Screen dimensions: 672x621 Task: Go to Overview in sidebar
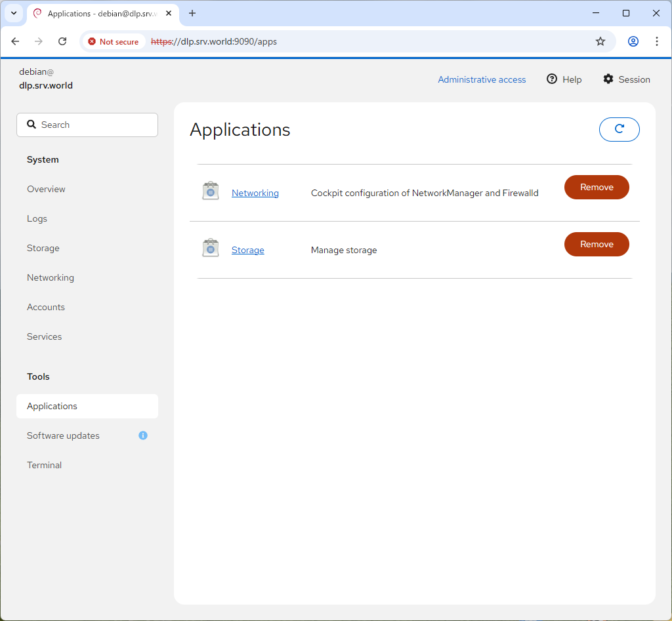[x=46, y=189]
